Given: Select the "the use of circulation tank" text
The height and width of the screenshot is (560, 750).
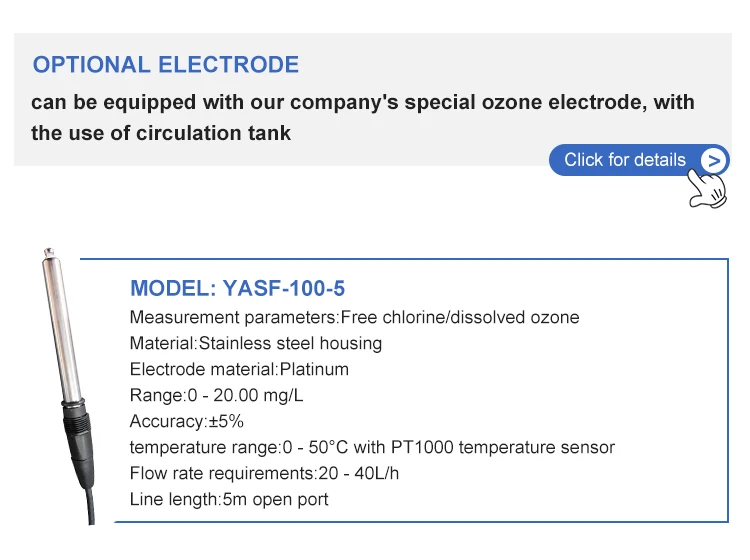Looking at the screenshot, I should (x=161, y=133).
